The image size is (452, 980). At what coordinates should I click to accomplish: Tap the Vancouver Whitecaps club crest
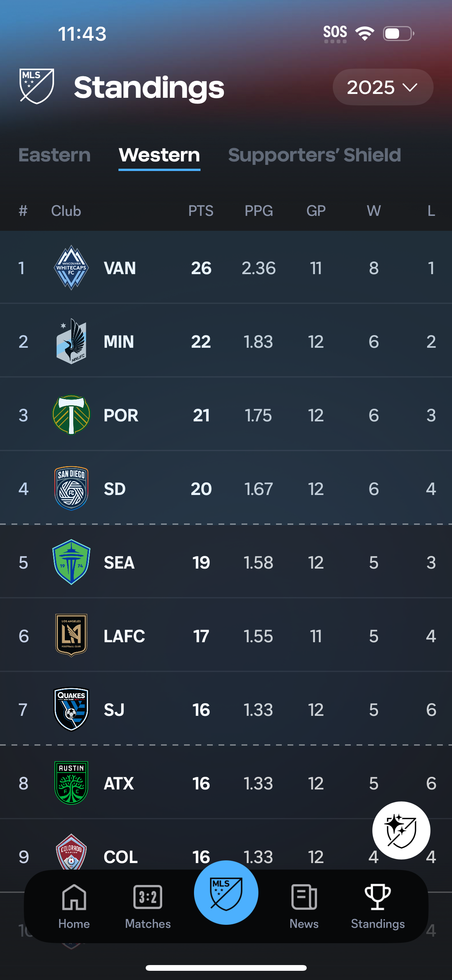[x=71, y=268]
